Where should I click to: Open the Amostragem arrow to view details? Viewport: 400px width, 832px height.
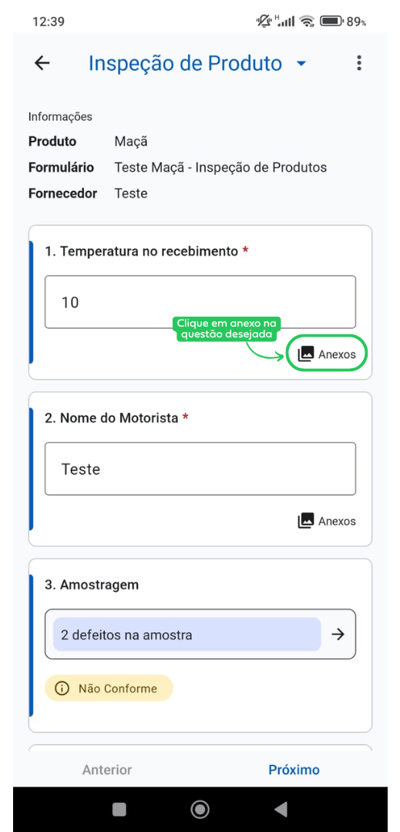(x=337, y=634)
